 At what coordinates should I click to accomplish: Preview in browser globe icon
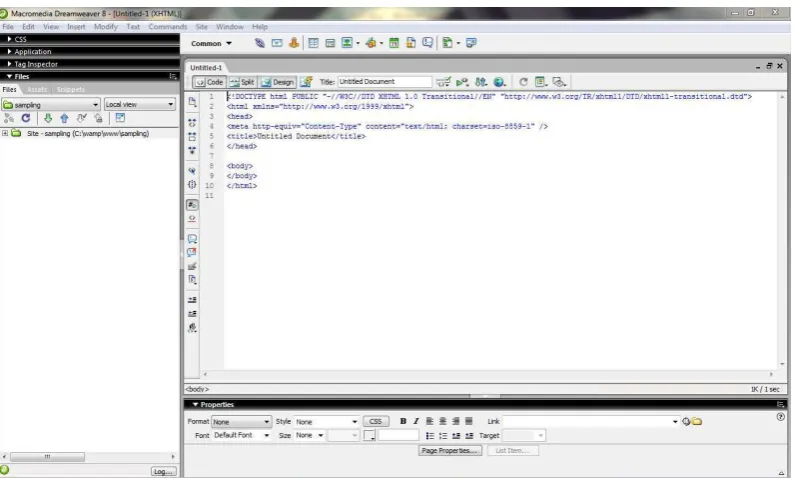click(499, 82)
